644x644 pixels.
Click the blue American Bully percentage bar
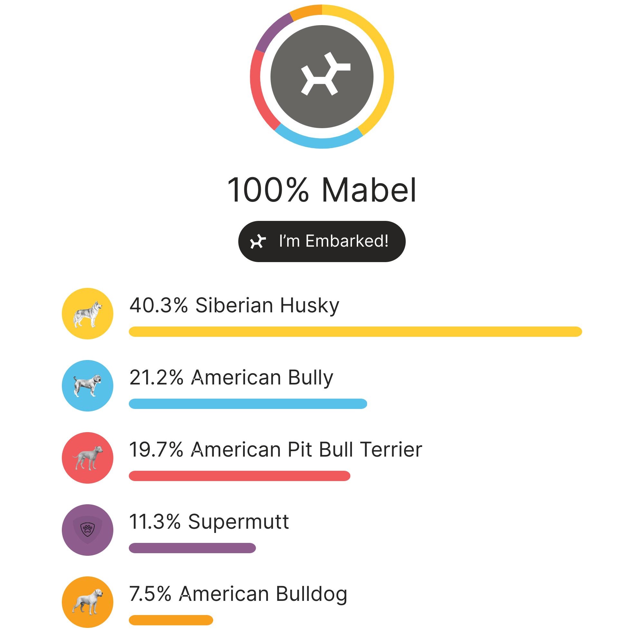click(x=248, y=404)
